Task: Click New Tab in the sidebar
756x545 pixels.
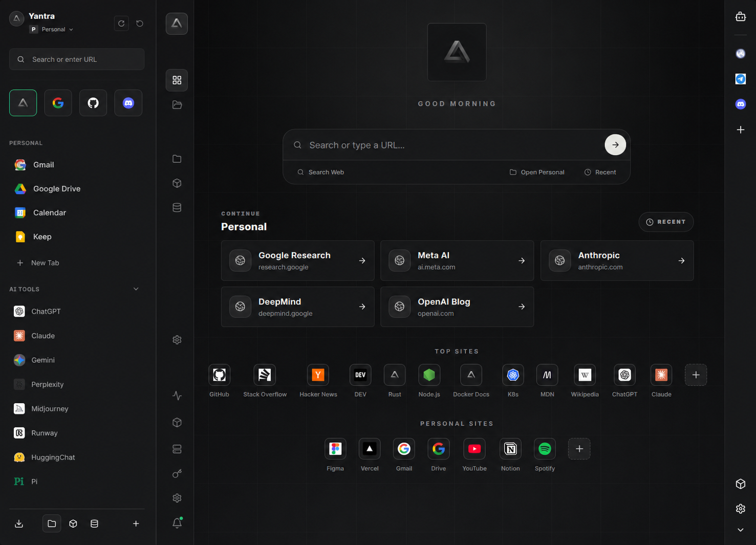Action: (77, 263)
